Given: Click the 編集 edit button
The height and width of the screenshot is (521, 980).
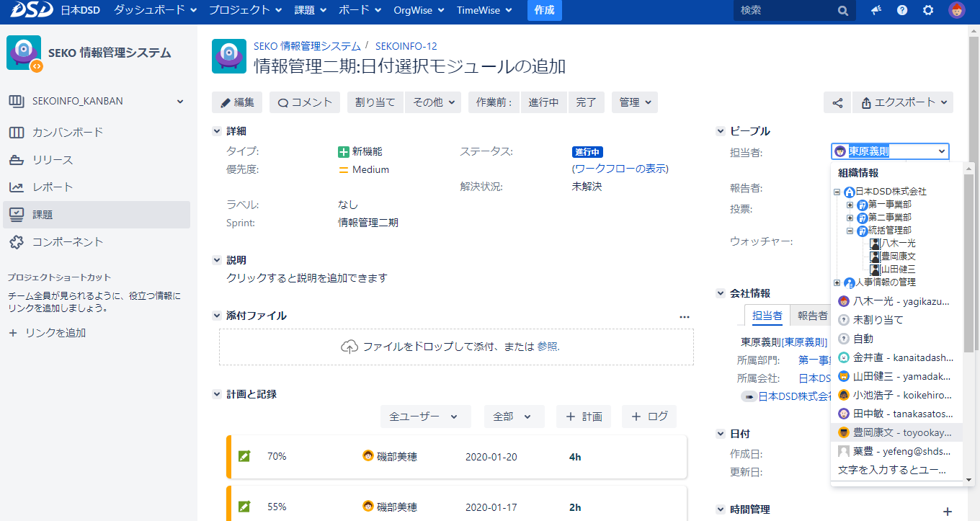Looking at the screenshot, I should coord(237,102).
